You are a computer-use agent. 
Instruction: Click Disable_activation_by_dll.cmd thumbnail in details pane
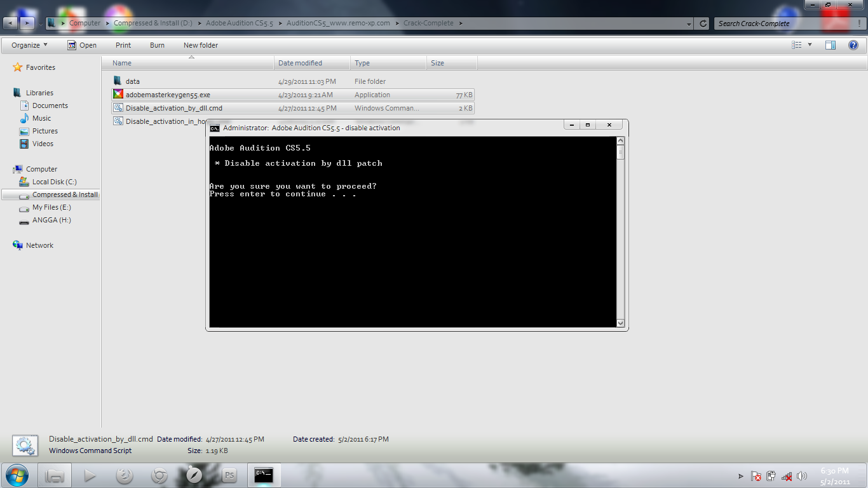tap(25, 445)
